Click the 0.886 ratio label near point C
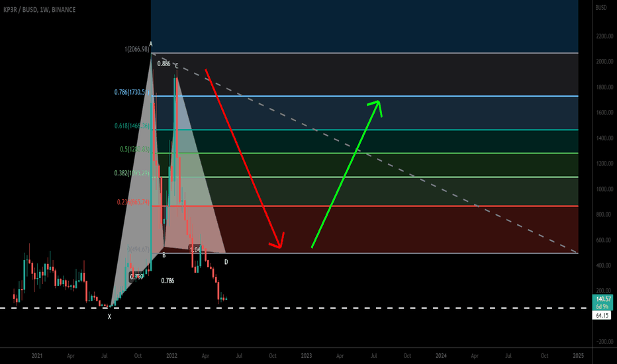Image resolution: width=617 pixels, height=364 pixels. coord(164,64)
